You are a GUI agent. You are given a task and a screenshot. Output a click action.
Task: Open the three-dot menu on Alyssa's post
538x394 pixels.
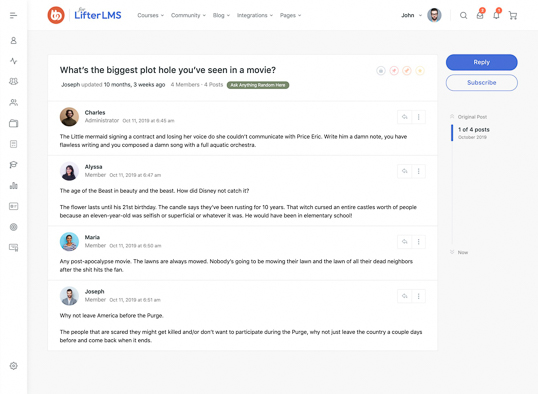[419, 171]
